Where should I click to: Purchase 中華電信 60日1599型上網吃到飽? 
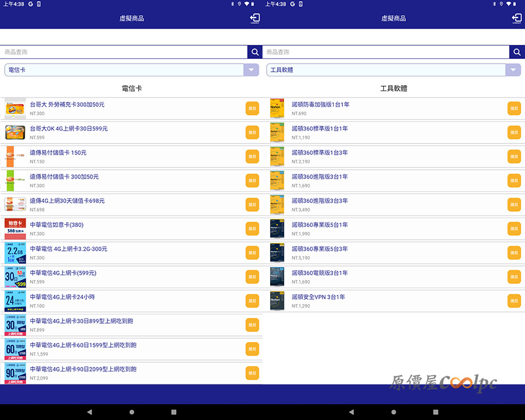click(x=252, y=349)
